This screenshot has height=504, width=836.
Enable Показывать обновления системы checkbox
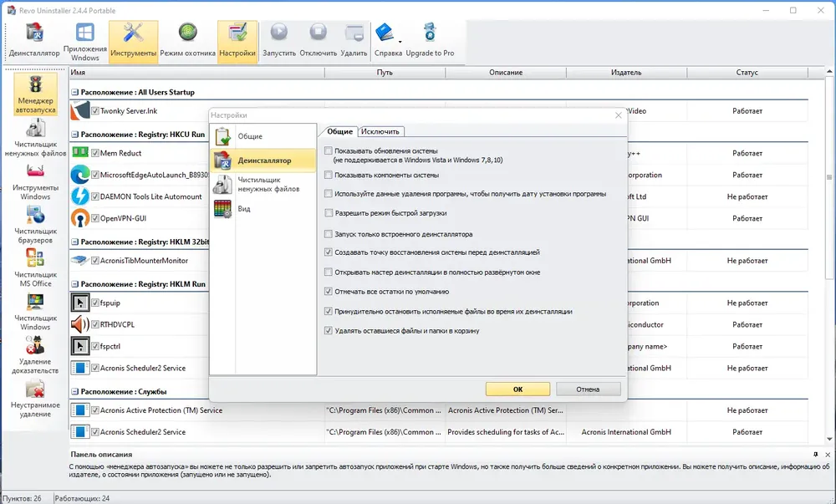(329, 150)
